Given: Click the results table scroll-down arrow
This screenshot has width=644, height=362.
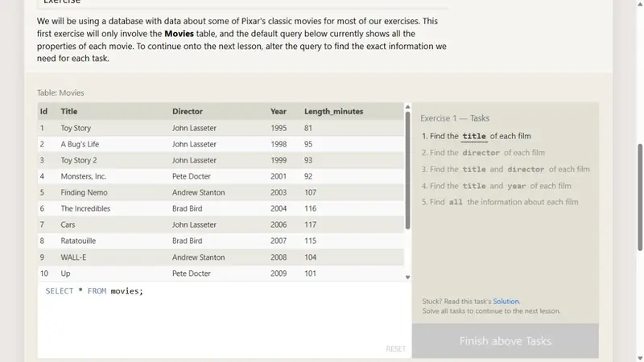Looking at the screenshot, I should click(407, 278).
